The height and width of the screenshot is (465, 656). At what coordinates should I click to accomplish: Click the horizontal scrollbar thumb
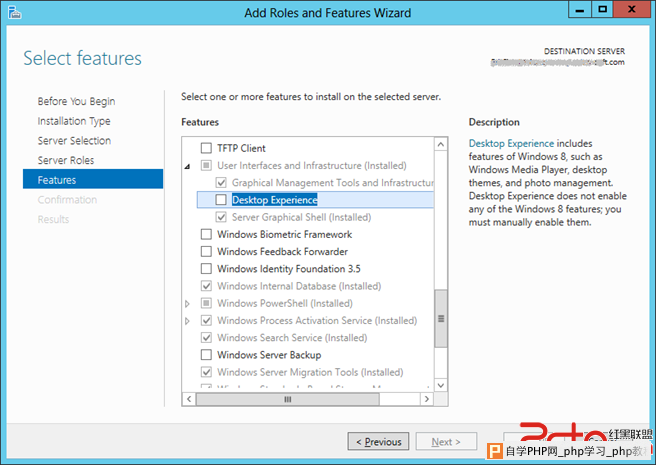click(288, 399)
